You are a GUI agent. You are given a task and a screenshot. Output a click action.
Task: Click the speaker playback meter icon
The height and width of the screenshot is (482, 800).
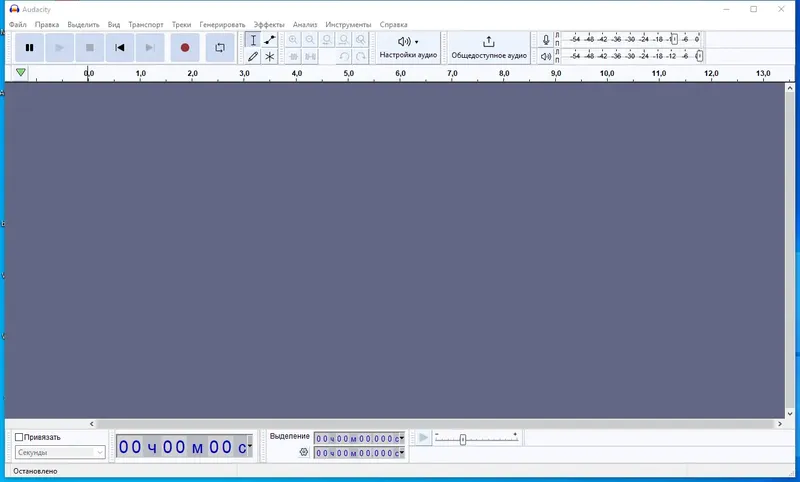click(545, 56)
